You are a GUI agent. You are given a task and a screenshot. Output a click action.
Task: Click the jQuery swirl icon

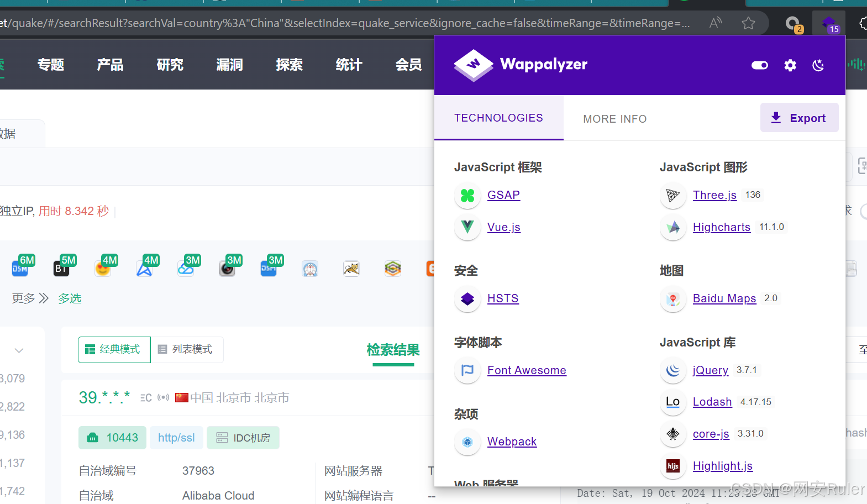point(673,370)
